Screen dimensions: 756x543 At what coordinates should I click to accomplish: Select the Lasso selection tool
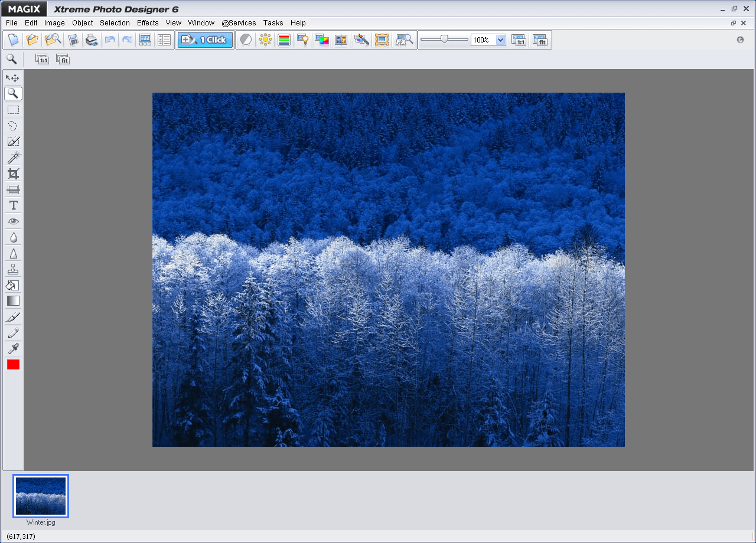pos(13,125)
